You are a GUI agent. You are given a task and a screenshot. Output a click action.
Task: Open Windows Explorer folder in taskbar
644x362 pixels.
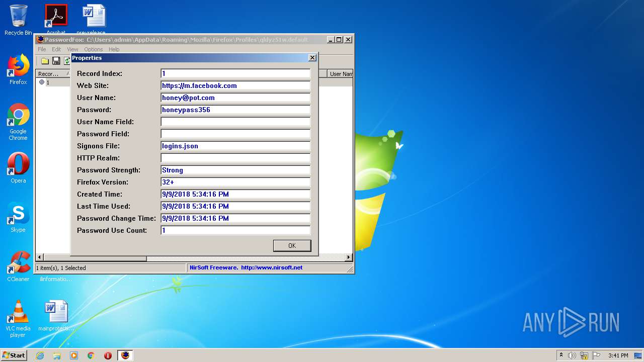coord(57,355)
